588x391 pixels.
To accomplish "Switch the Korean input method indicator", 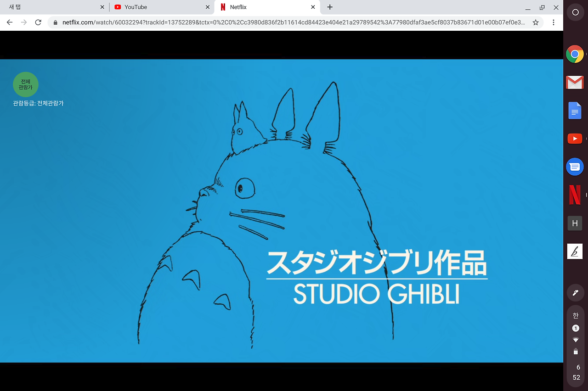I will click(x=576, y=316).
